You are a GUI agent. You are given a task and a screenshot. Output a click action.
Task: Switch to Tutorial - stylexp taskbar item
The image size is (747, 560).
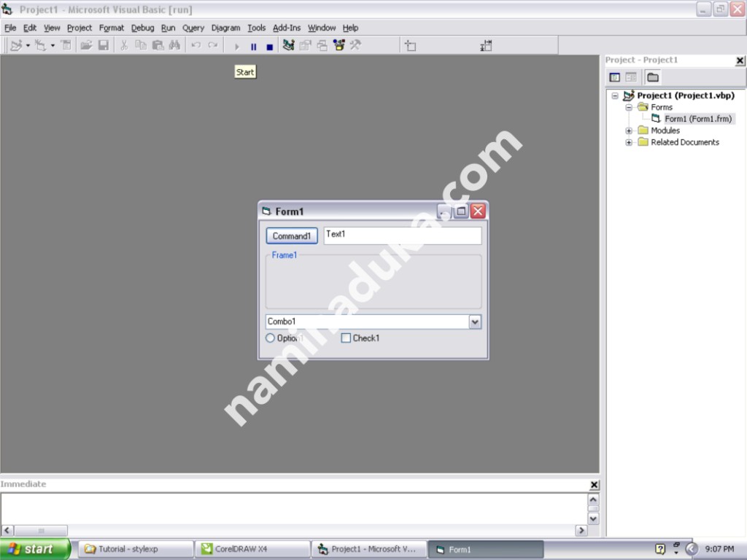pyautogui.click(x=135, y=549)
